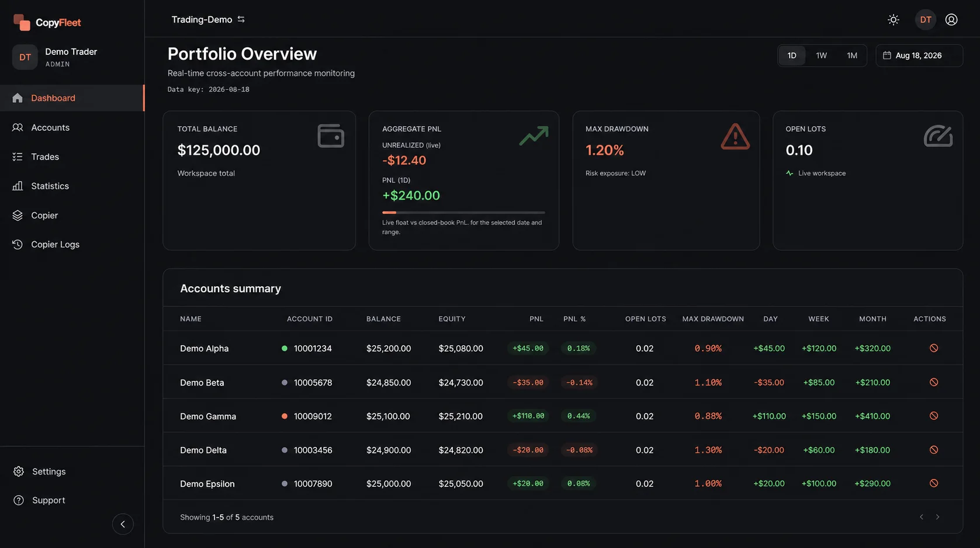
Task: Go to next page of accounts
Action: tap(938, 517)
